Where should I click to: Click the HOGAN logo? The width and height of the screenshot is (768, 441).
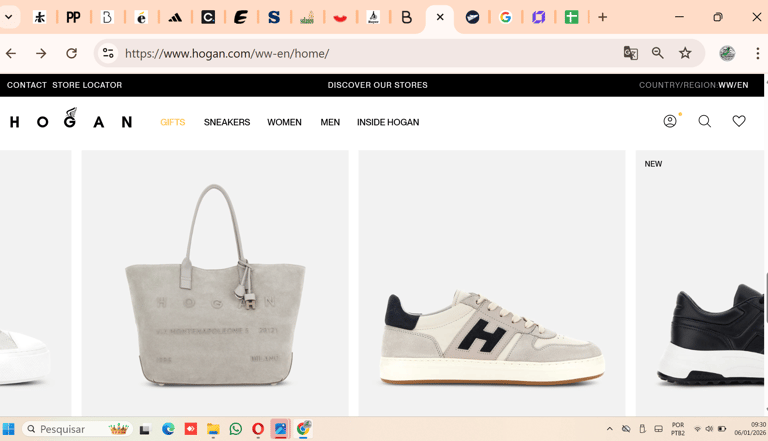coord(71,119)
